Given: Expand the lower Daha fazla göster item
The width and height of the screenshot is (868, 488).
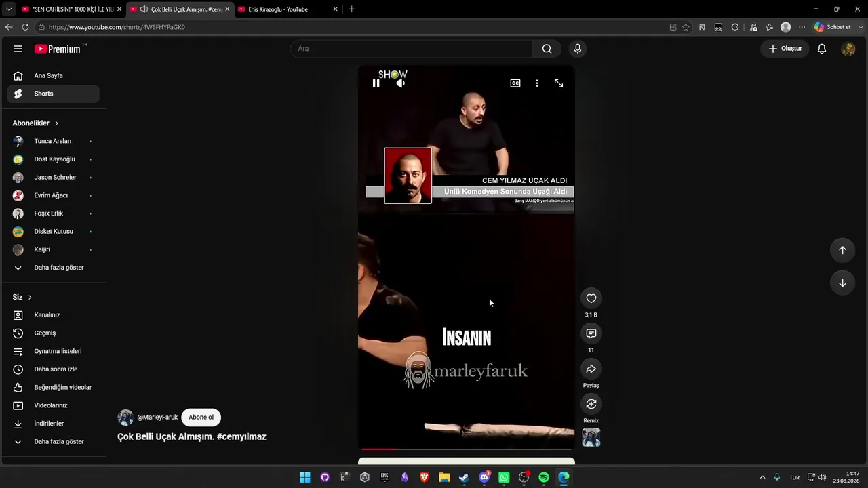Looking at the screenshot, I should (54, 442).
